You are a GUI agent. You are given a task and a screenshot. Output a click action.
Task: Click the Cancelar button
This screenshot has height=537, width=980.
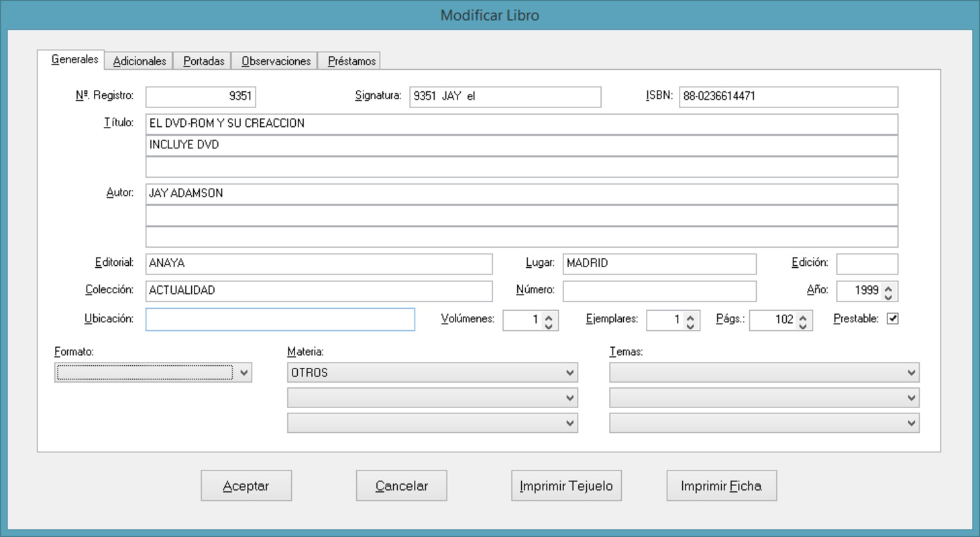pyautogui.click(x=401, y=485)
